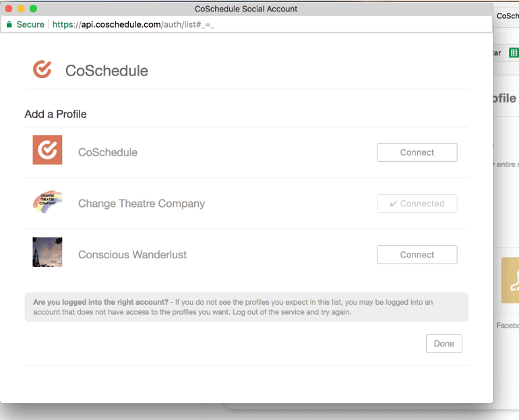Close the CoSchedule Social Account window
Viewport: 519px width, 420px height.
point(9,9)
